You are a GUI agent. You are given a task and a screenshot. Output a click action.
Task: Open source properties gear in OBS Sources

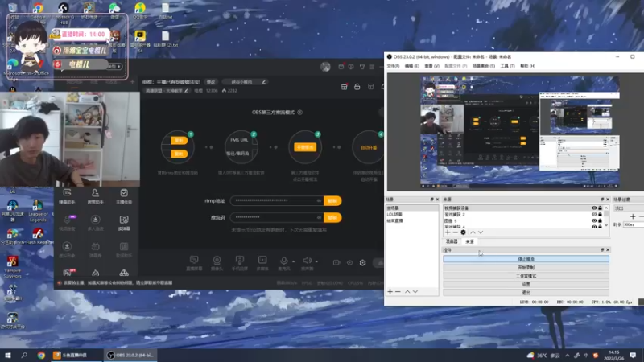[463, 232]
